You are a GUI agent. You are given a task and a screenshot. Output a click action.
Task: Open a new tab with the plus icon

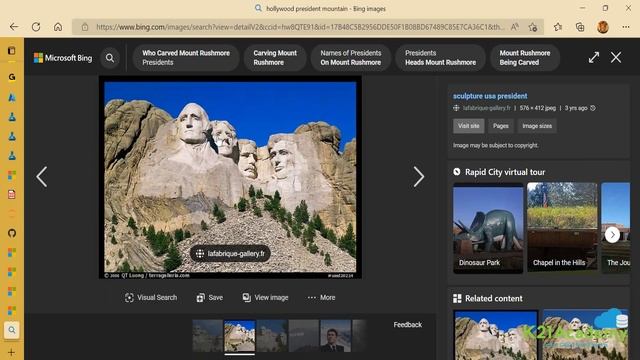(x=11, y=352)
